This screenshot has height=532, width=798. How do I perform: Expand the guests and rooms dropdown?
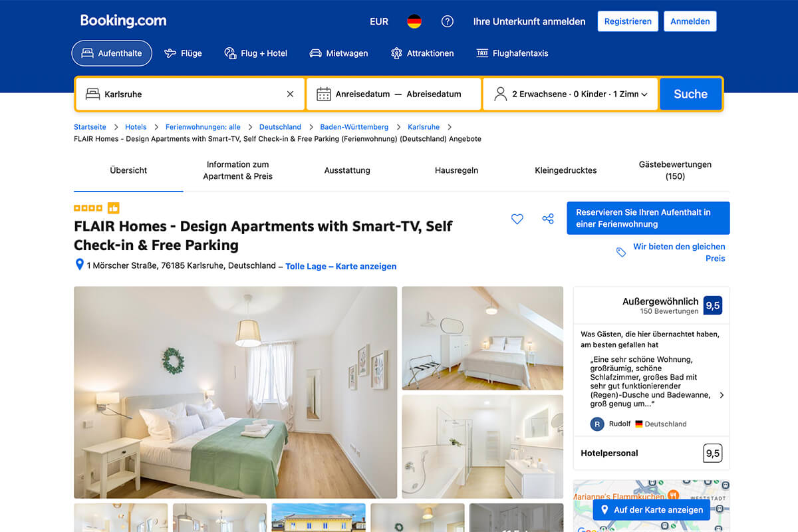[x=571, y=94]
